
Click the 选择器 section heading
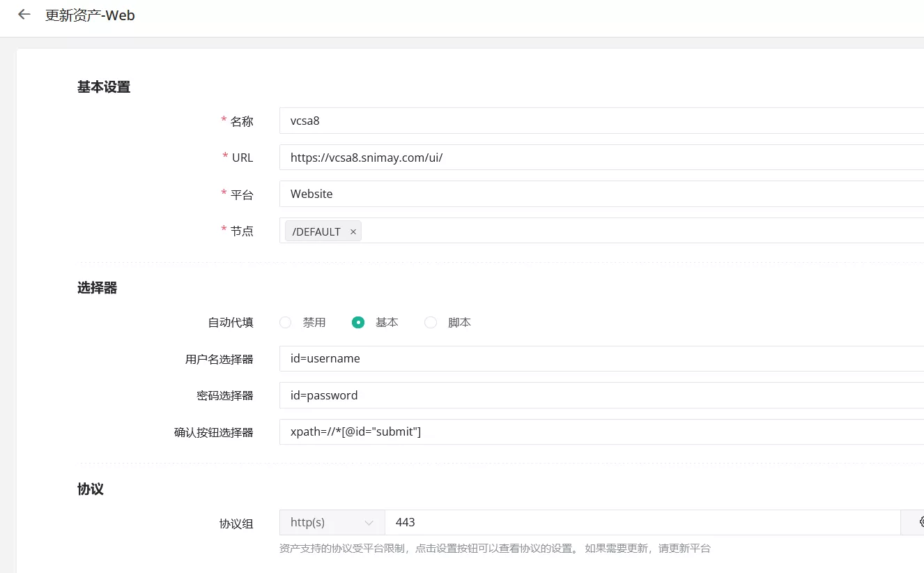click(97, 288)
